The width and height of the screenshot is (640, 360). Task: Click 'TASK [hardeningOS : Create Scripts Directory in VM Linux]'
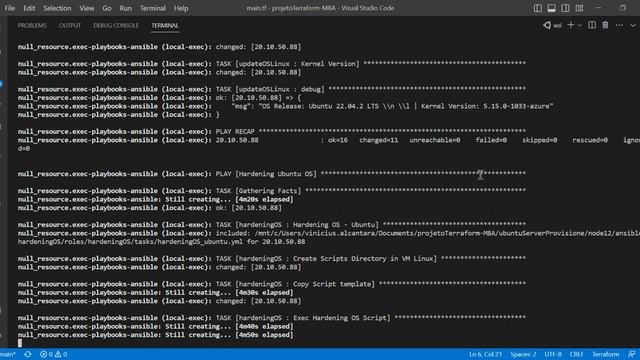pos(326,258)
